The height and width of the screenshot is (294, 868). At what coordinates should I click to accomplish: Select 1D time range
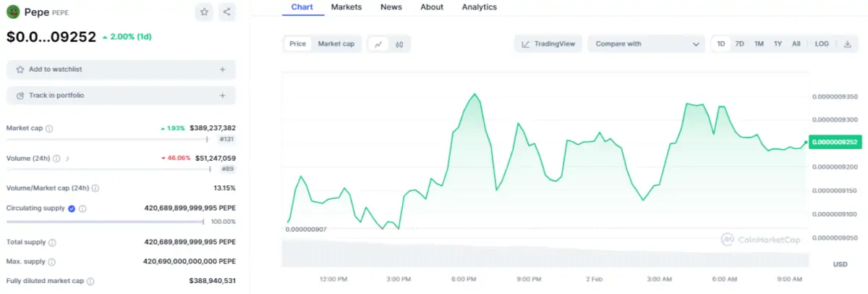click(721, 44)
